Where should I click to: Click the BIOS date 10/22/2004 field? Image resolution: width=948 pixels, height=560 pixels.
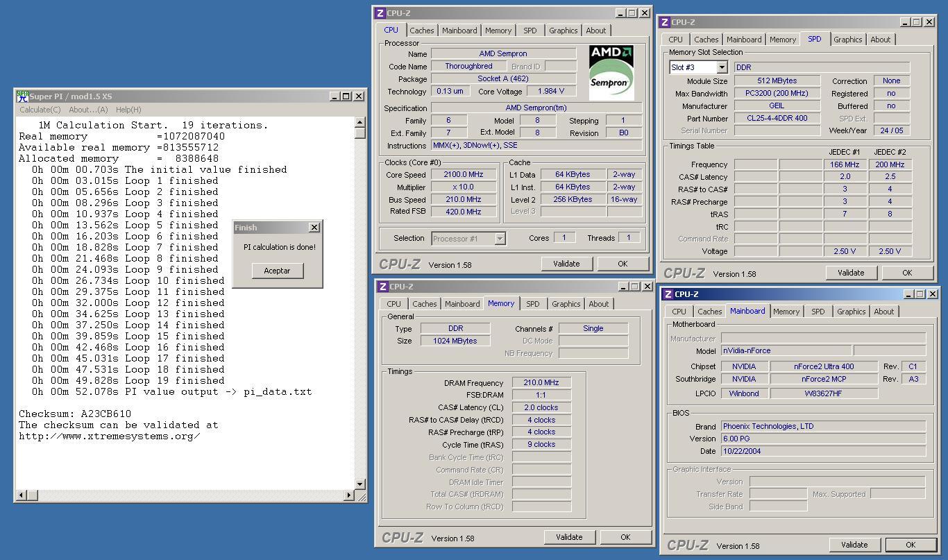(x=823, y=451)
